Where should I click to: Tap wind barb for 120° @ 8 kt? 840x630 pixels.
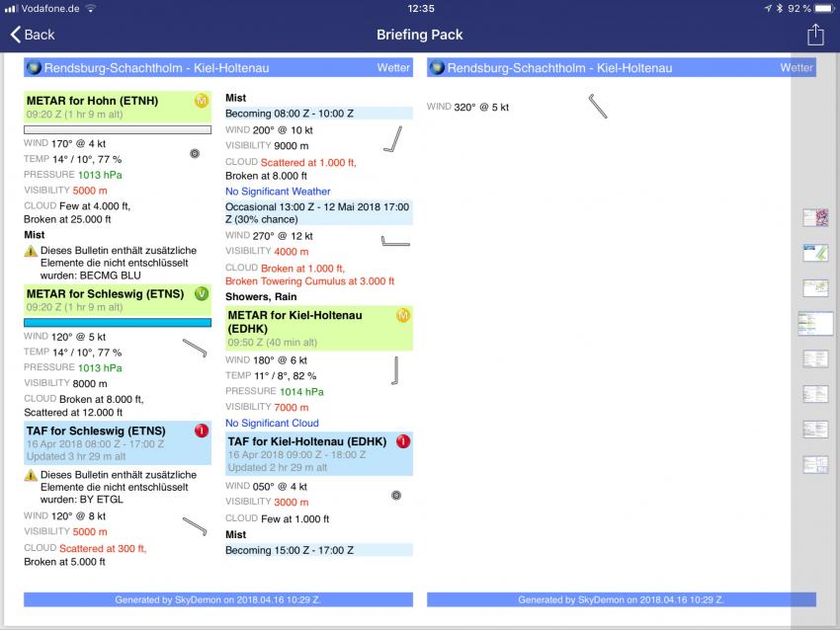195,526
